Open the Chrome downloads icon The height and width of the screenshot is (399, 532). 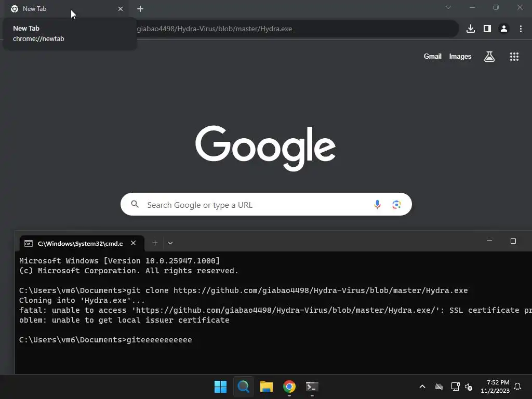coord(471,29)
